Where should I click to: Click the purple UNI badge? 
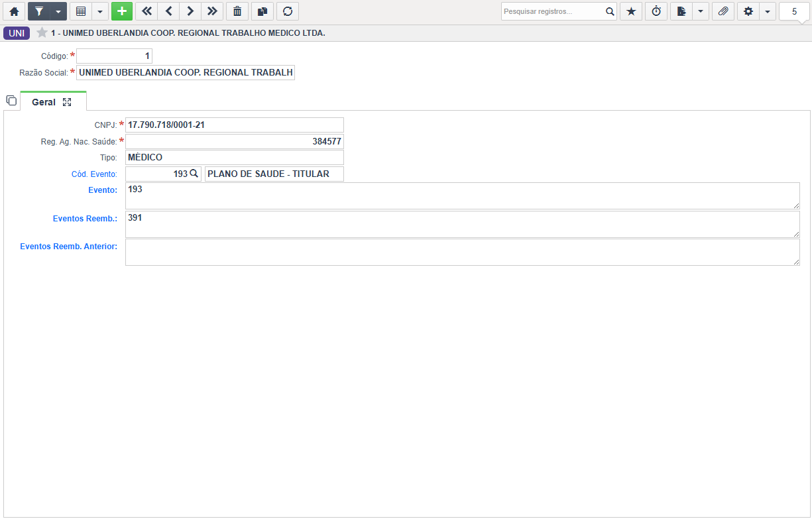(17, 32)
